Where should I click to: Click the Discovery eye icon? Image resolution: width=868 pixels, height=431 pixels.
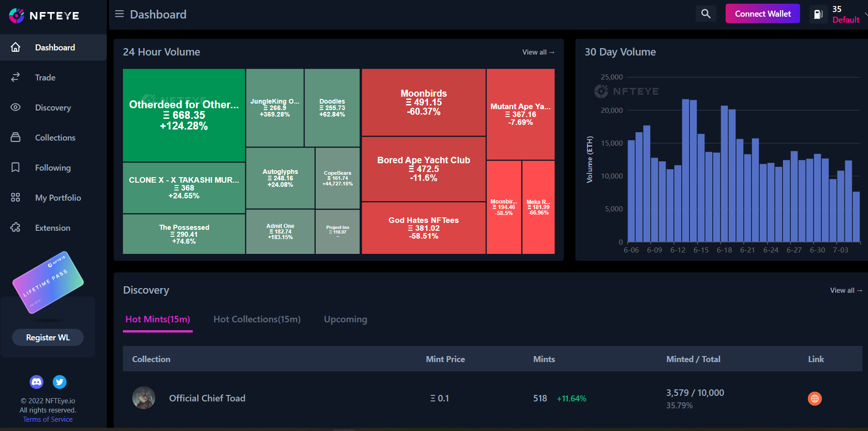coord(16,107)
